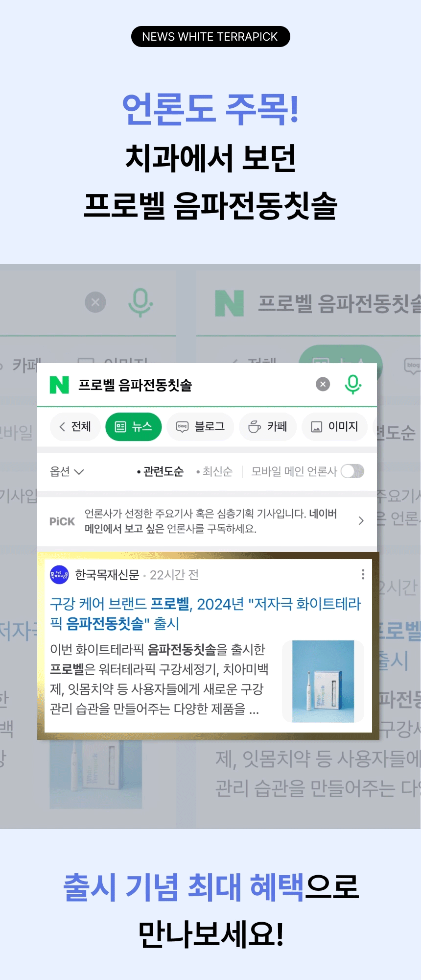The width and height of the screenshot is (421, 980).
Task: Click the PiCK badge icon
Action: (62, 521)
